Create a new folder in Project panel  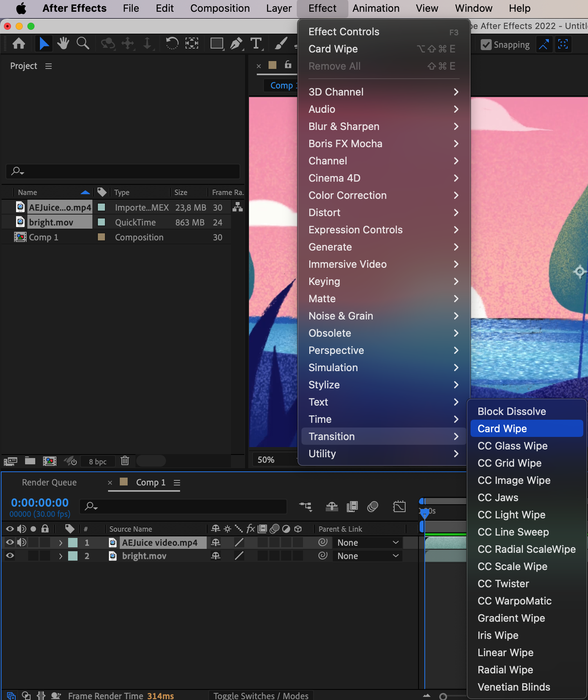pos(30,461)
